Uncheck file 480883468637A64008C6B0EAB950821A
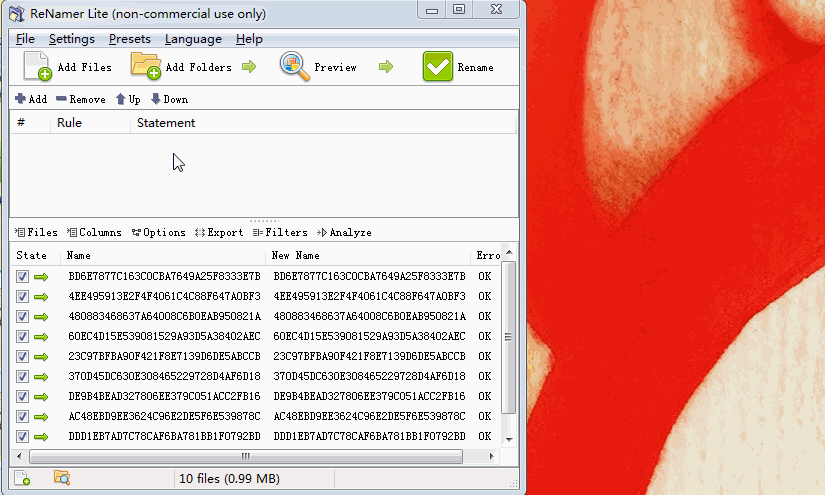Viewport: 825px width, 495px height. [x=22, y=316]
